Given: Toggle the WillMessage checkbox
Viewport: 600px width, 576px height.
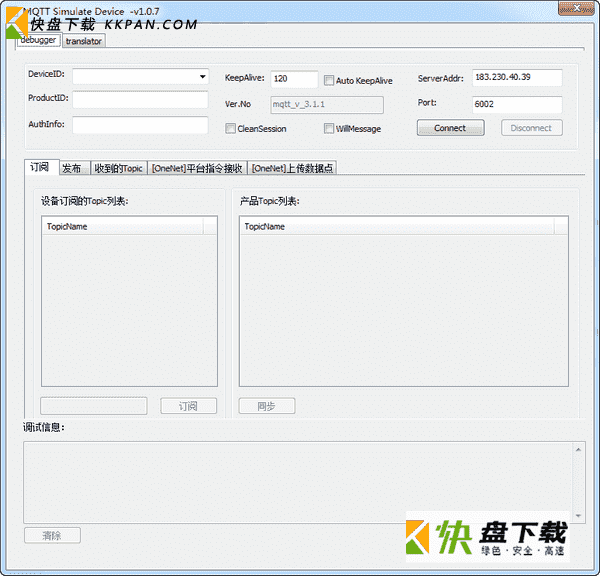Looking at the screenshot, I should coord(329,128).
